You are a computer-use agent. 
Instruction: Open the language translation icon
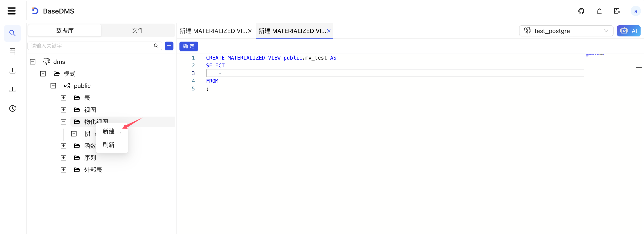617,11
